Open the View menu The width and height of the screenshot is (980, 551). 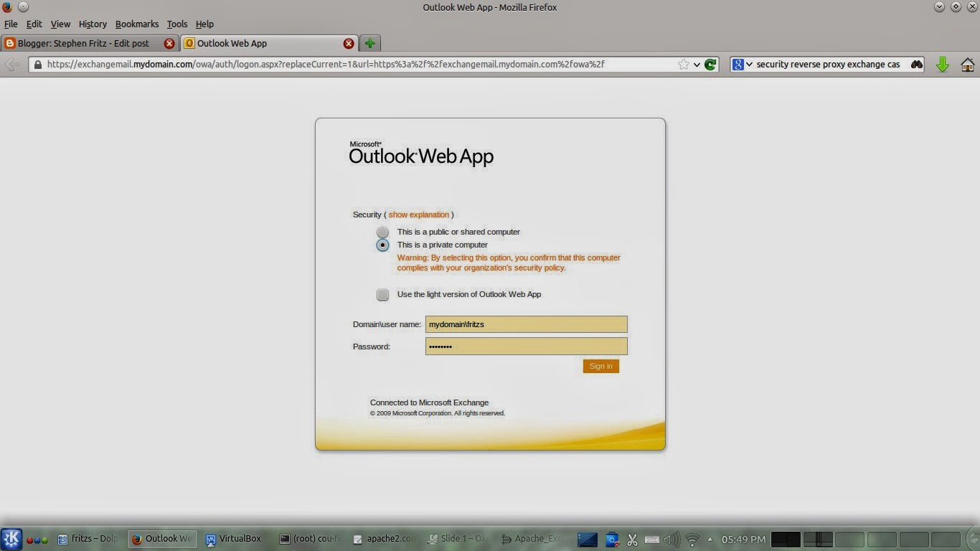pyautogui.click(x=60, y=24)
